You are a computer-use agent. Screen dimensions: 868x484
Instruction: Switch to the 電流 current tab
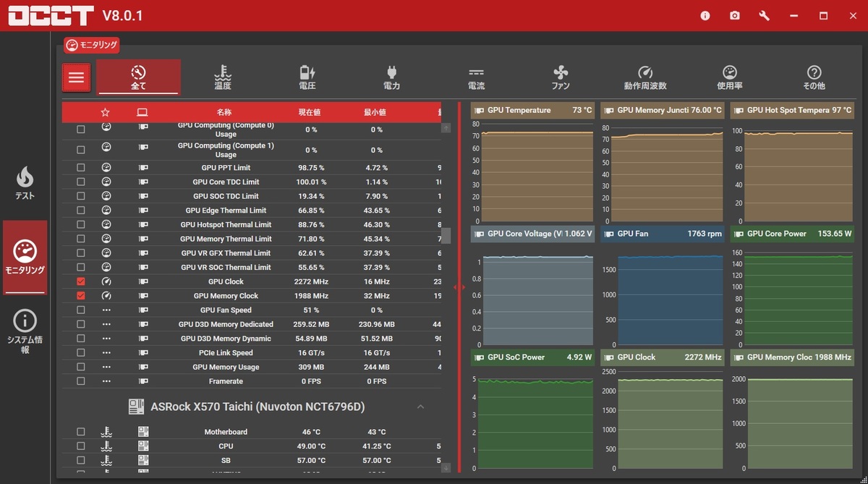pyautogui.click(x=476, y=77)
